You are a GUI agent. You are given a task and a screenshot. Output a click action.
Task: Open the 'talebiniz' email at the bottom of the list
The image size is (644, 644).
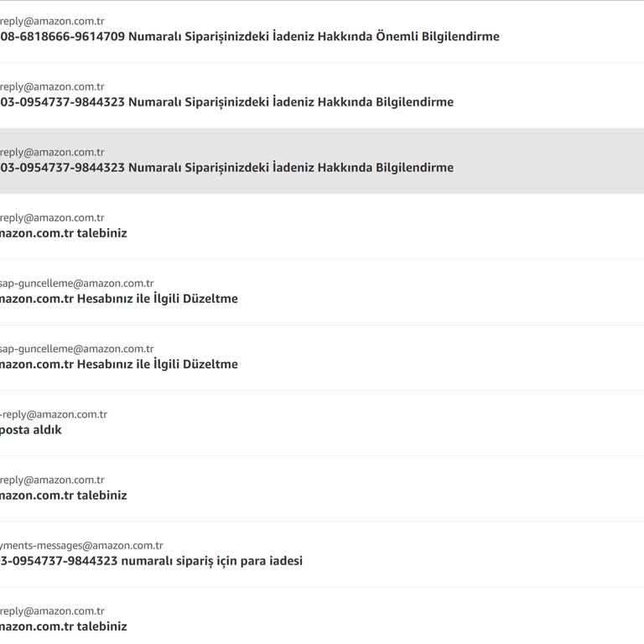point(322,616)
